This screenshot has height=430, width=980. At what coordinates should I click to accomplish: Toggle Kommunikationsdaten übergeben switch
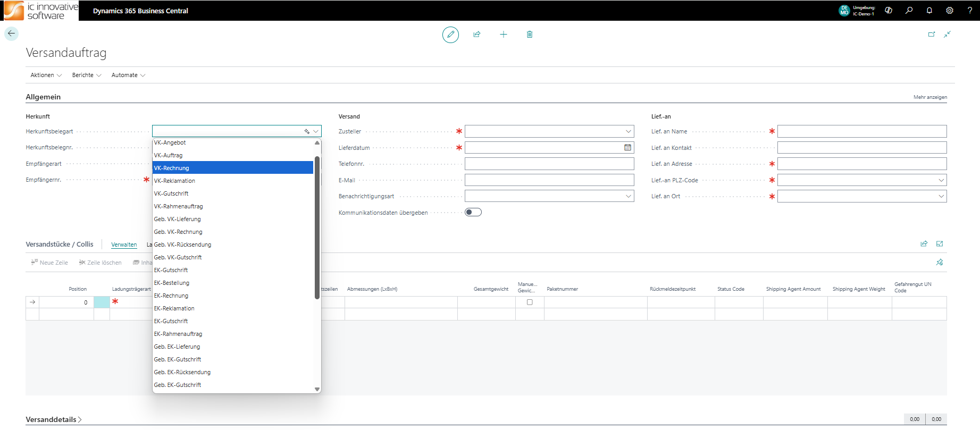tap(473, 213)
